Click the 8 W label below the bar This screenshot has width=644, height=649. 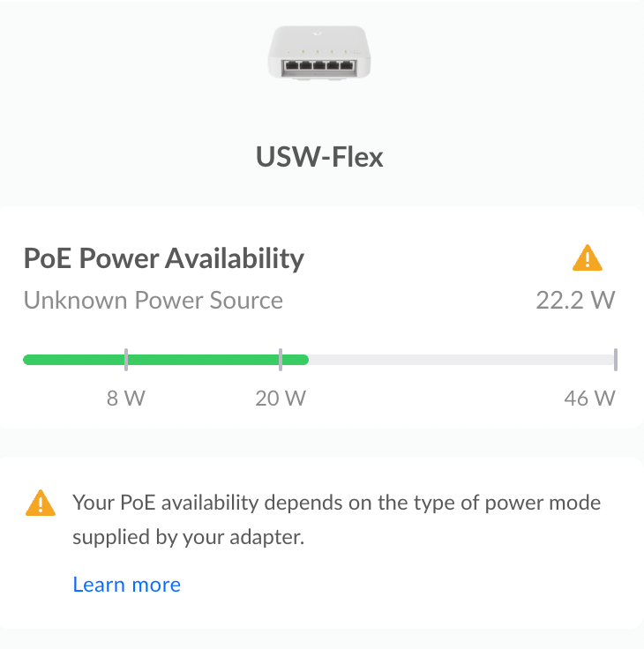[x=126, y=399]
